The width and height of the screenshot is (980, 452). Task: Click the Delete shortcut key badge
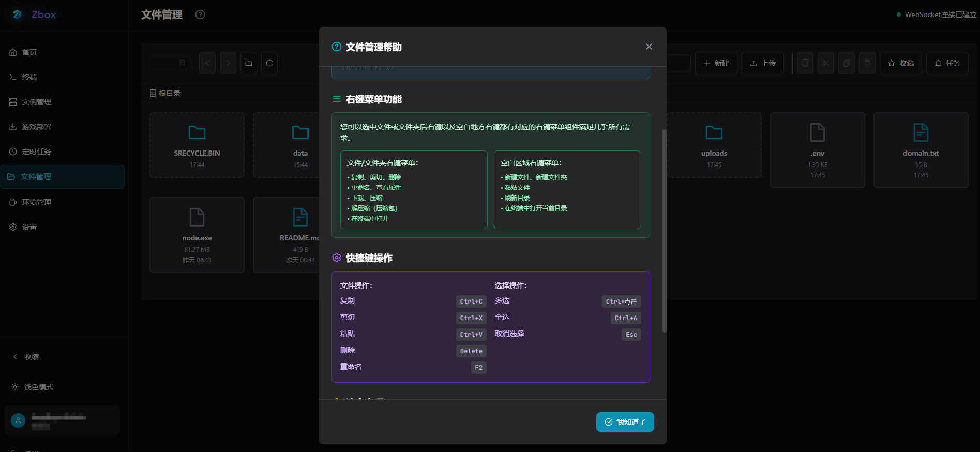(471, 351)
